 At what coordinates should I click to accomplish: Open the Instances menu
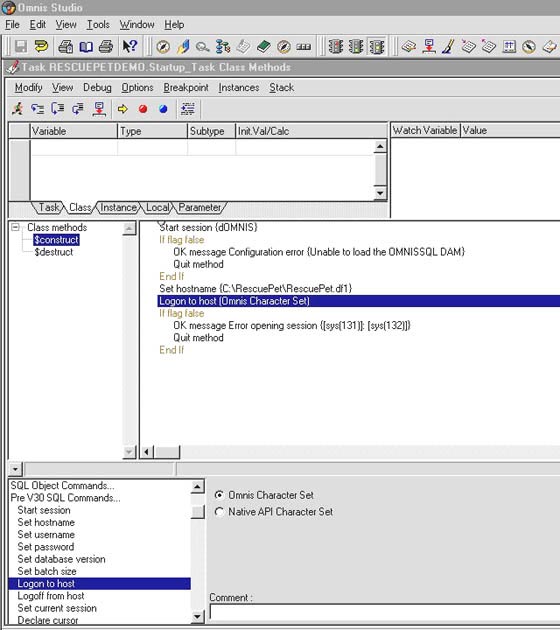pyautogui.click(x=239, y=88)
